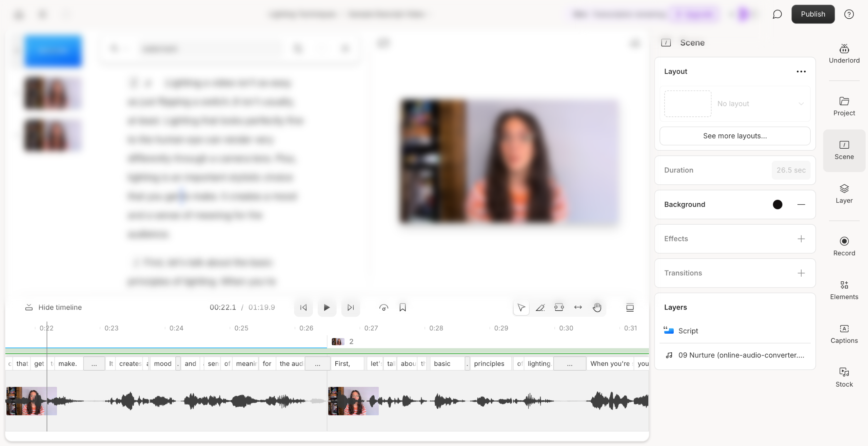Open the Elements sidebar panel
The height and width of the screenshot is (446, 868).
tap(844, 290)
